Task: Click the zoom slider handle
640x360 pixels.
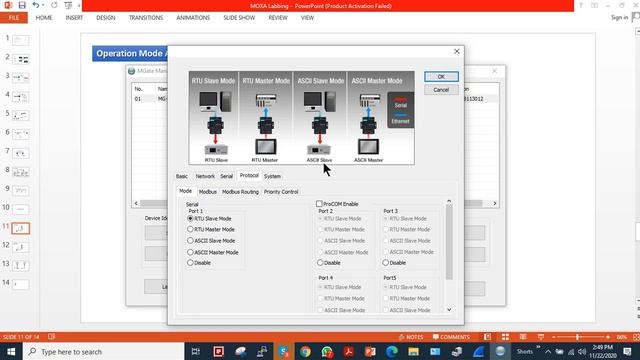Action: coord(578,337)
